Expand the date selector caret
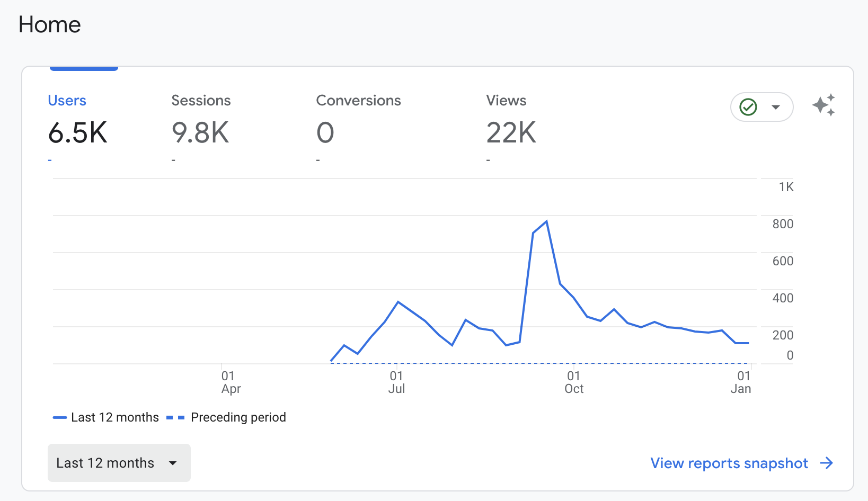The height and width of the screenshot is (501, 868). 172,462
